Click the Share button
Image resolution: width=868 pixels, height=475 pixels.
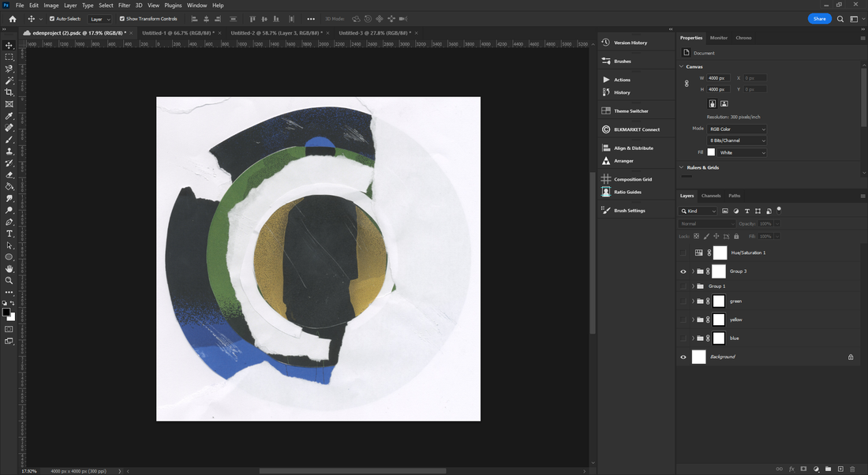[819, 19]
